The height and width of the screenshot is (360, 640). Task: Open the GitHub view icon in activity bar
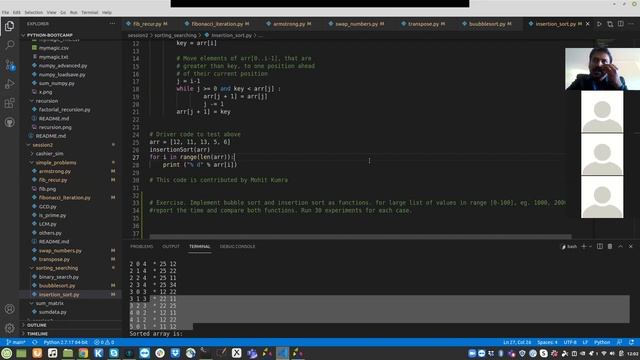(x=9, y=122)
